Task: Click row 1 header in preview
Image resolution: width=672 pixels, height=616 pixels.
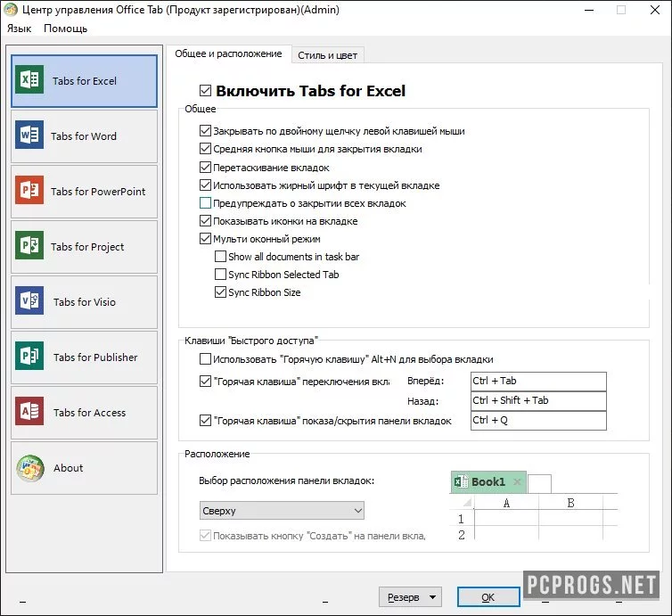Action: (x=461, y=518)
